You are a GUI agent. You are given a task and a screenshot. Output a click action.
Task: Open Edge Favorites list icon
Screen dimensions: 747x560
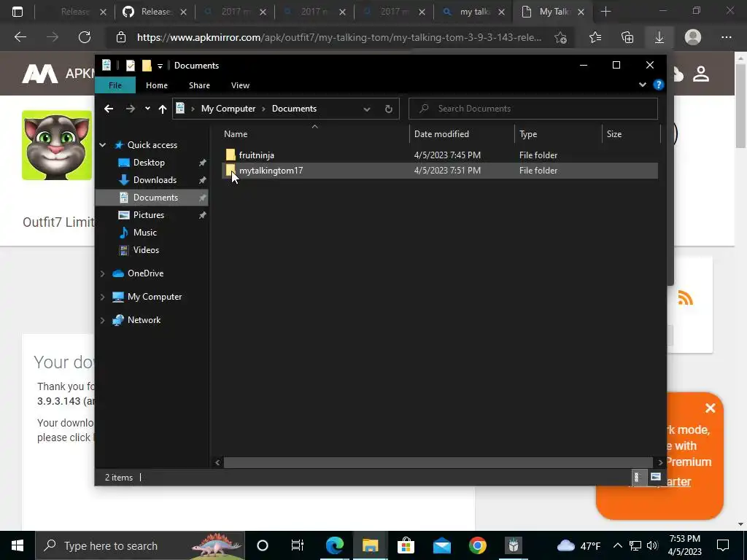tap(595, 37)
